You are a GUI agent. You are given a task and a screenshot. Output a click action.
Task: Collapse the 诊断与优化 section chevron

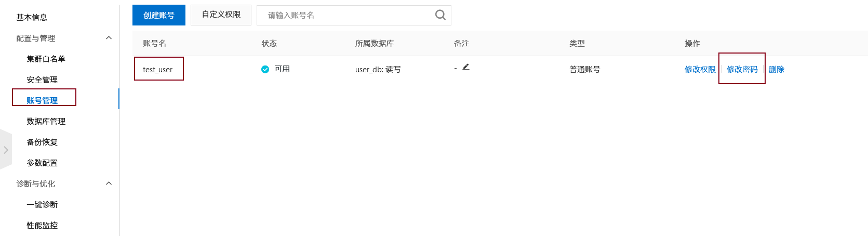click(109, 183)
